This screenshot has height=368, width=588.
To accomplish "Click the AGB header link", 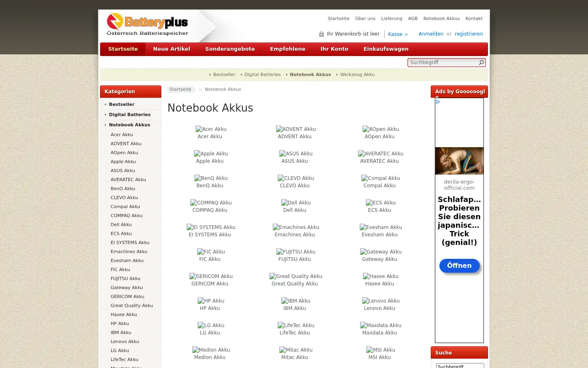I will click(x=413, y=19).
